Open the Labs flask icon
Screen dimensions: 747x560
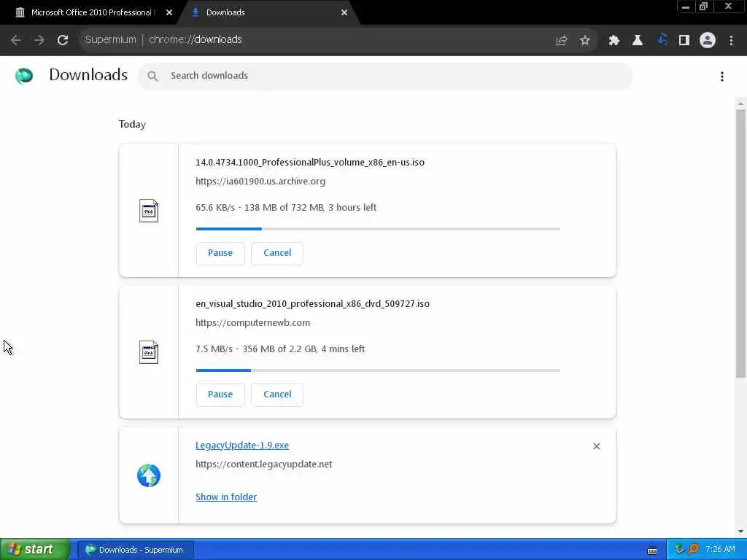(x=638, y=41)
